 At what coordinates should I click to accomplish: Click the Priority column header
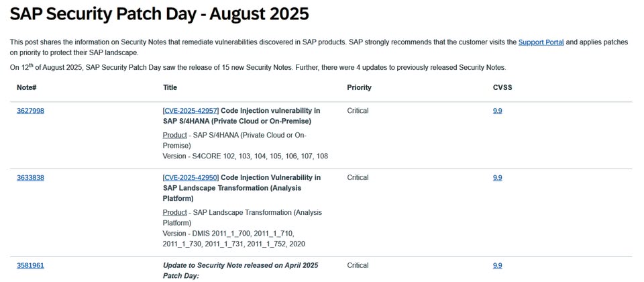[x=359, y=87]
